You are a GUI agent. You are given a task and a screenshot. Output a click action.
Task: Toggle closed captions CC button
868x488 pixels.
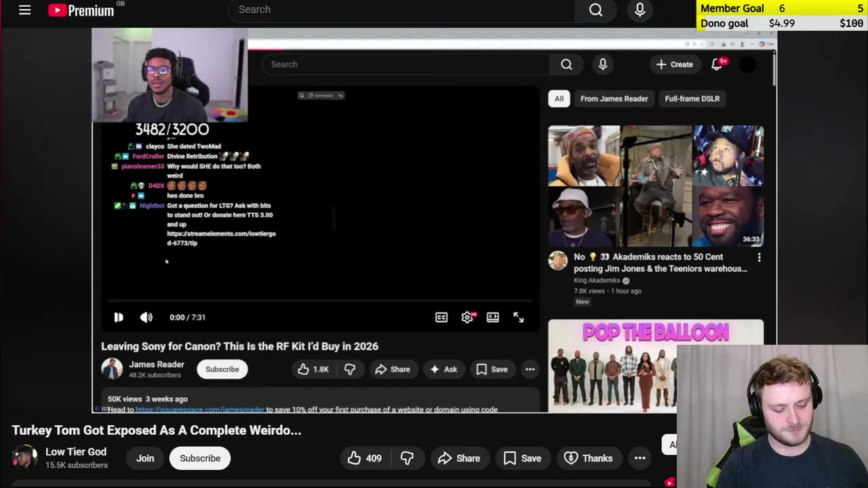coord(441,317)
